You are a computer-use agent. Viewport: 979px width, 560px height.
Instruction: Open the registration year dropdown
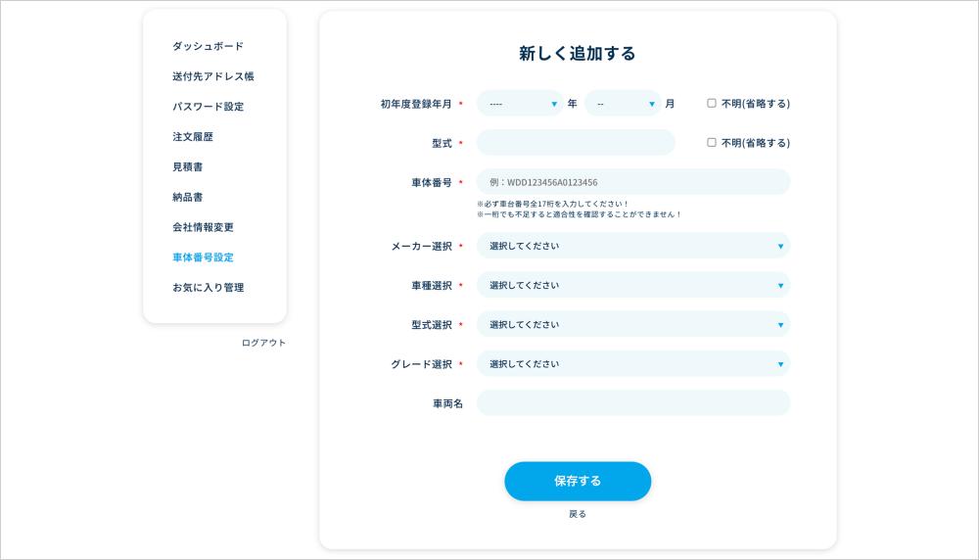click(520, 104)
